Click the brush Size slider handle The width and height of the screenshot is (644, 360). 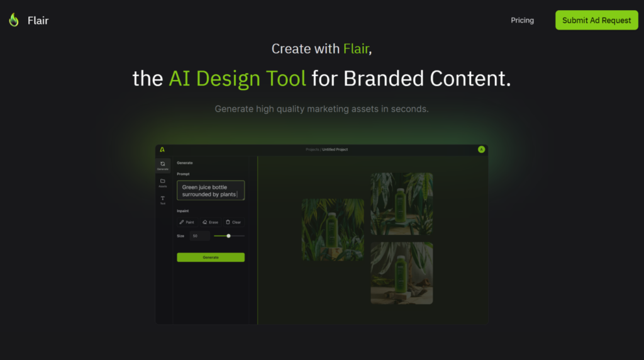click(228, 236)
